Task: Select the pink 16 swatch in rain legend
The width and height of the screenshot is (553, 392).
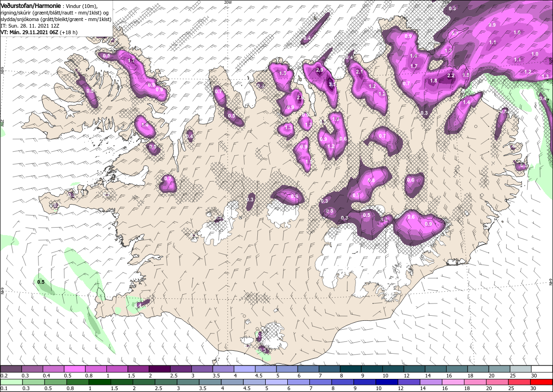Action: [x=453, y=382]
